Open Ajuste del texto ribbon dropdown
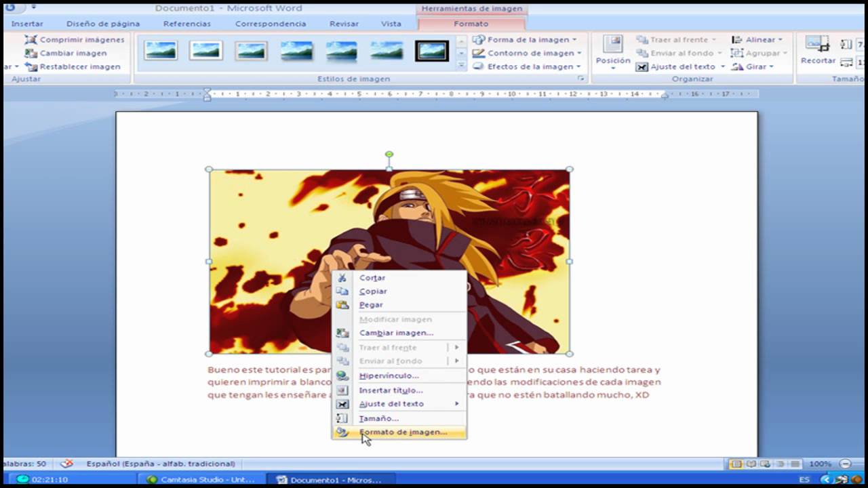 681,66
